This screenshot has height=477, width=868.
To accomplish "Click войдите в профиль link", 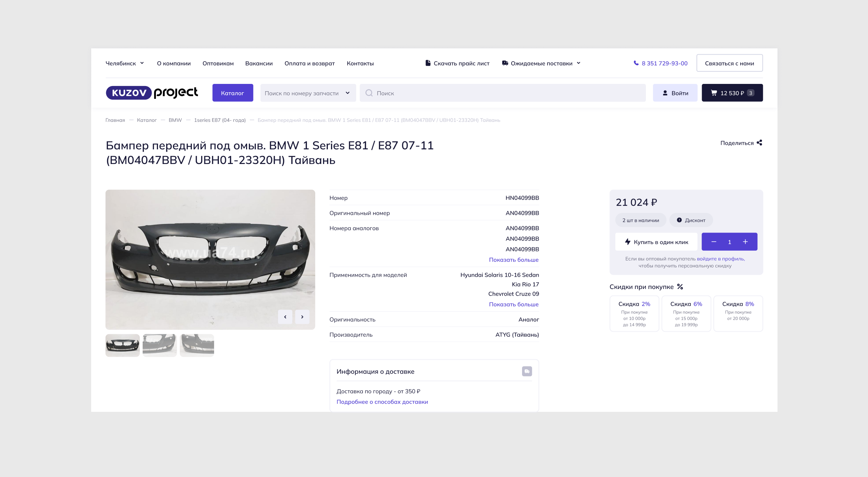I will [x=721, y=259].
